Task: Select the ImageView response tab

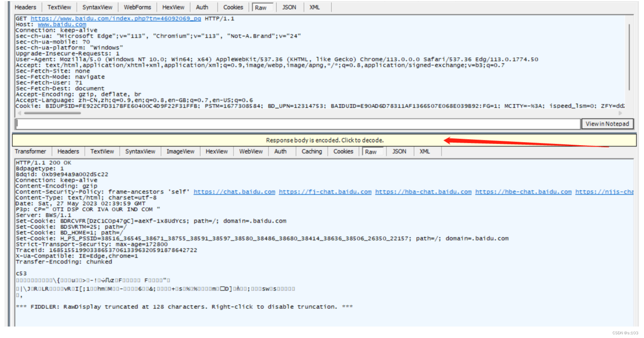Action: tap(181, 151)
